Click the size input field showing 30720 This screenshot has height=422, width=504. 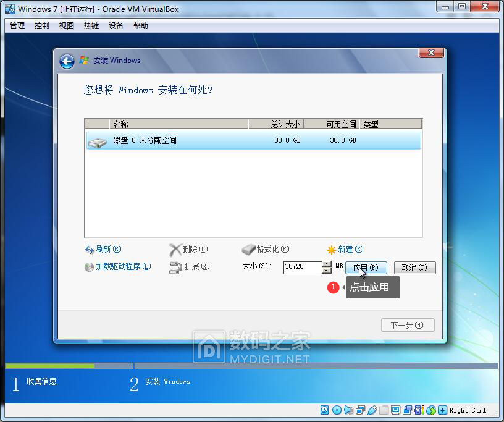(302, 268)
